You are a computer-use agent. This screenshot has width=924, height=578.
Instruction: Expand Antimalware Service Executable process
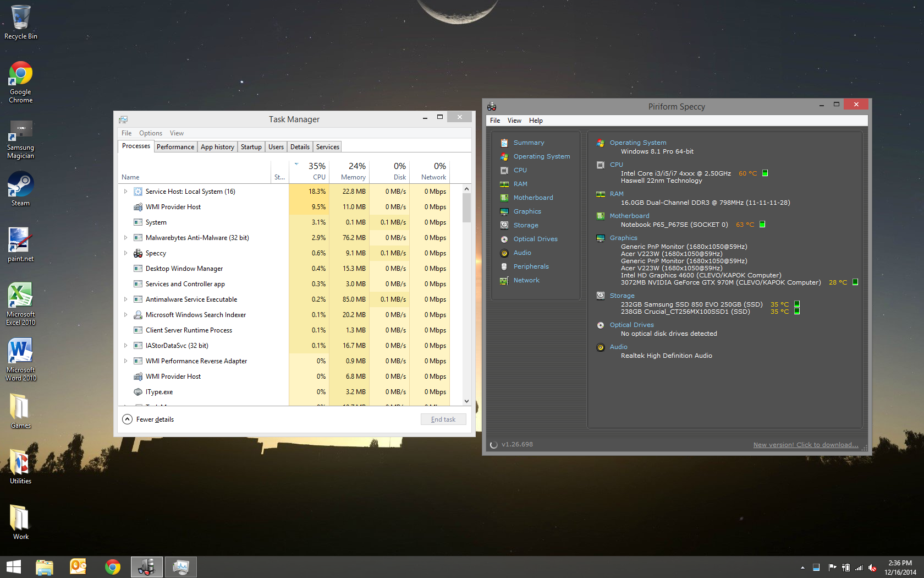click(x=125, y=299)
